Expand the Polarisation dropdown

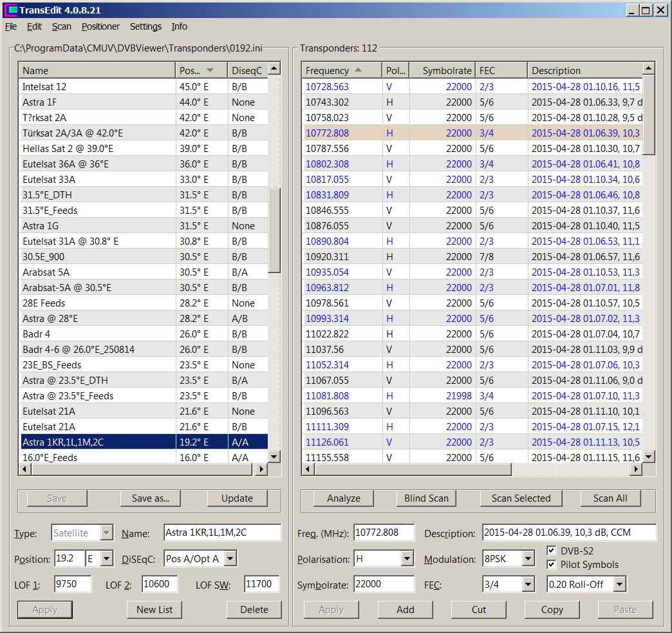click(x=407, y=559)
